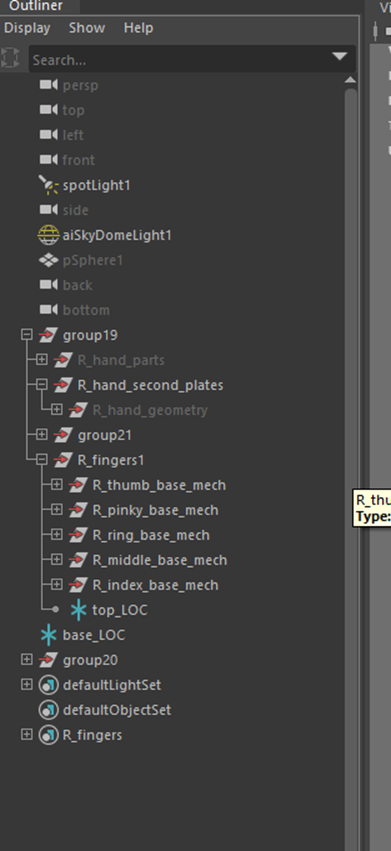
Task: Open the search filter dropdown arrow
Action: tap(339, 57)
